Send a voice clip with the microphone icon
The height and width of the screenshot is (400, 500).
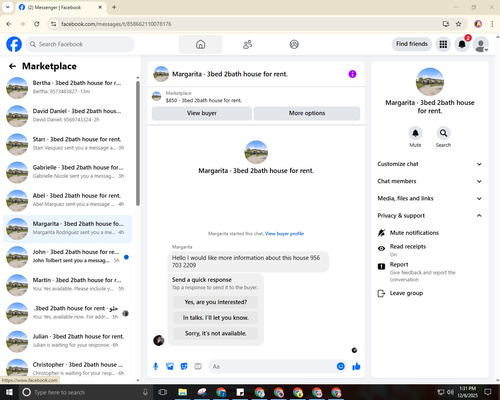tap(156, 366)
